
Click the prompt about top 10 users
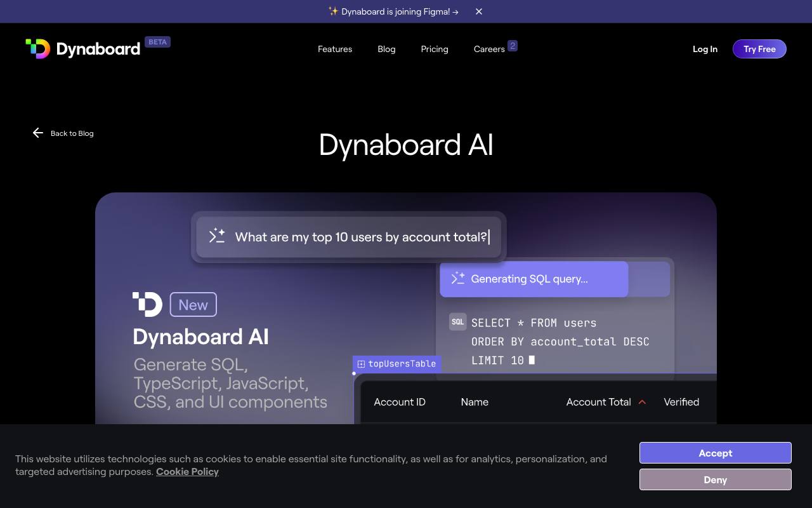361,237
